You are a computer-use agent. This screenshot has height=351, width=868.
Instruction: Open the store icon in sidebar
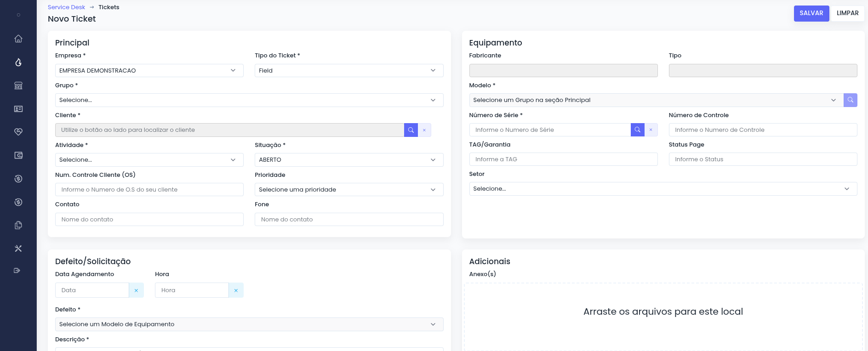click(x=18, y=85)
